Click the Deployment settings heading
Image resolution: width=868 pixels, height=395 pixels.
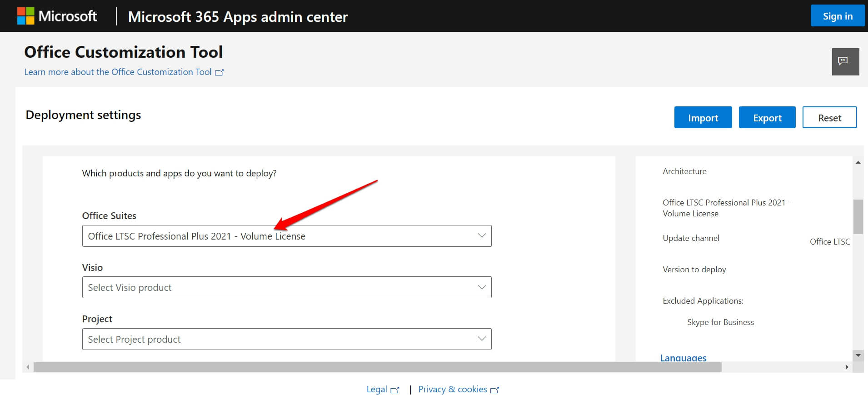coord(83,115)
